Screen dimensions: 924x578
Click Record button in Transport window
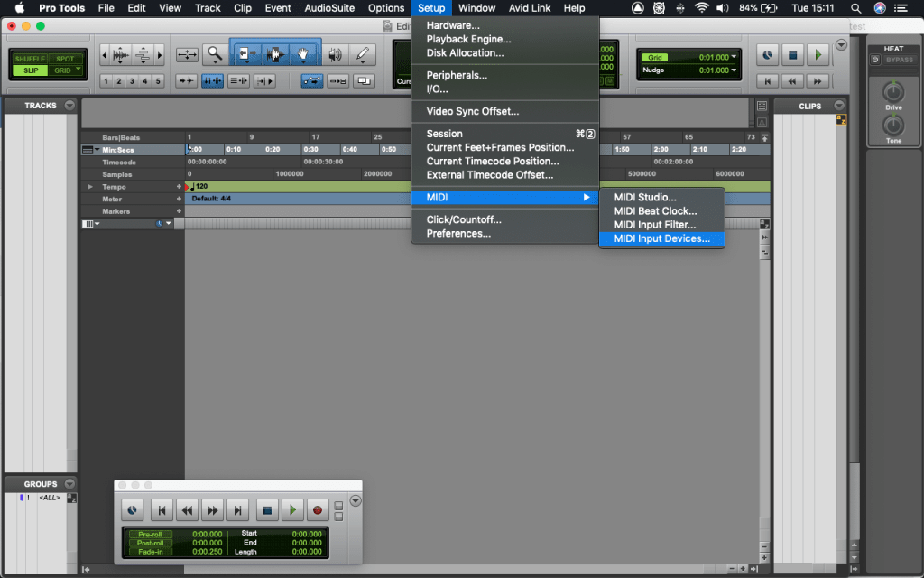[317, 510]
